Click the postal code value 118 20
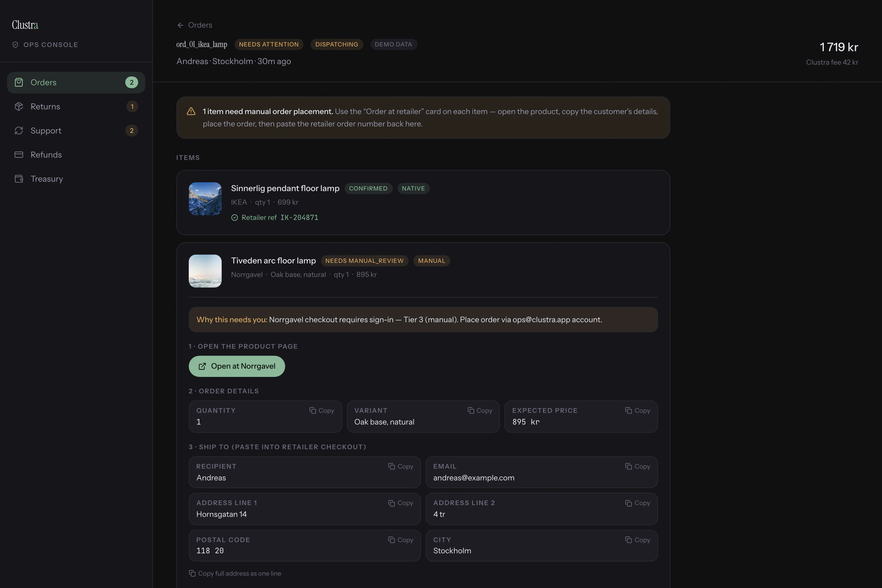The width and height of the screenshot is (882, 588). click(x=210, y=551)
